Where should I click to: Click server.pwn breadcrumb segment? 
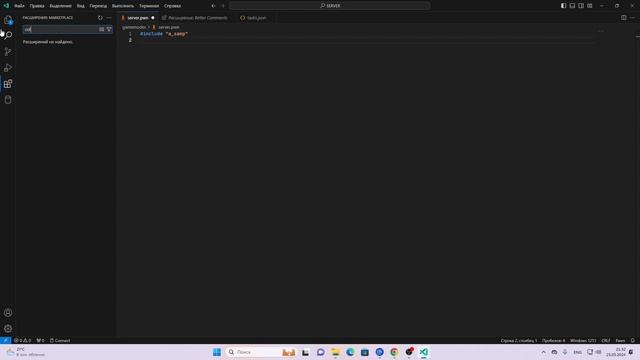point(169,27)
